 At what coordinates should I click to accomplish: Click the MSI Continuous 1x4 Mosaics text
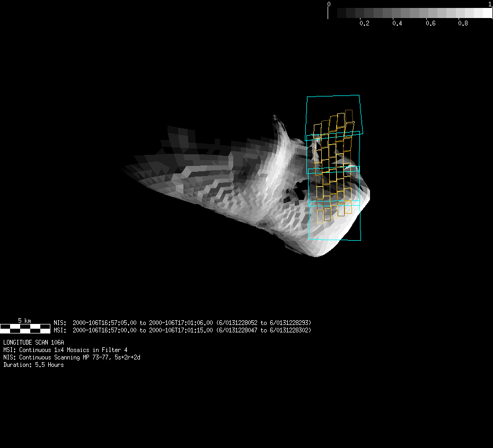65,350
